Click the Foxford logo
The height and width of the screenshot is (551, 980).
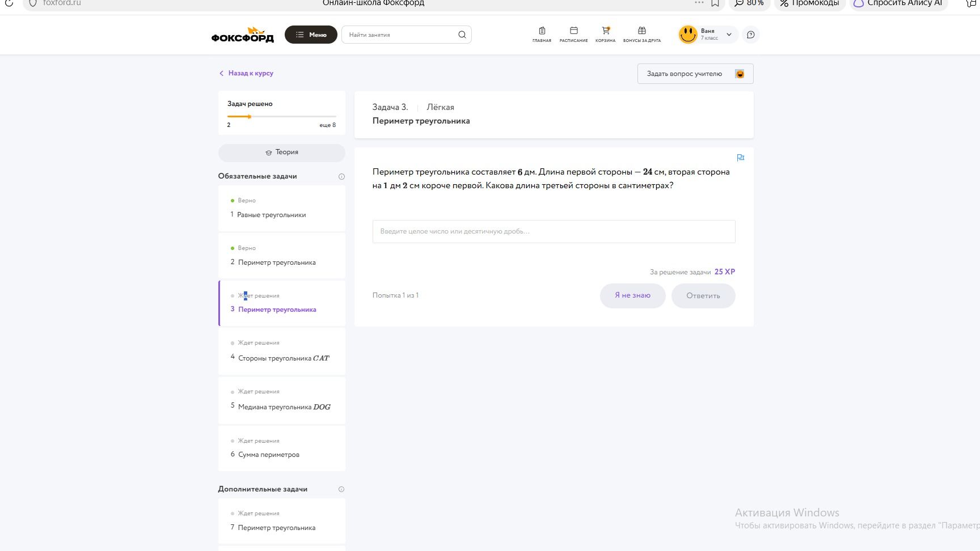(x=243, y=35)
